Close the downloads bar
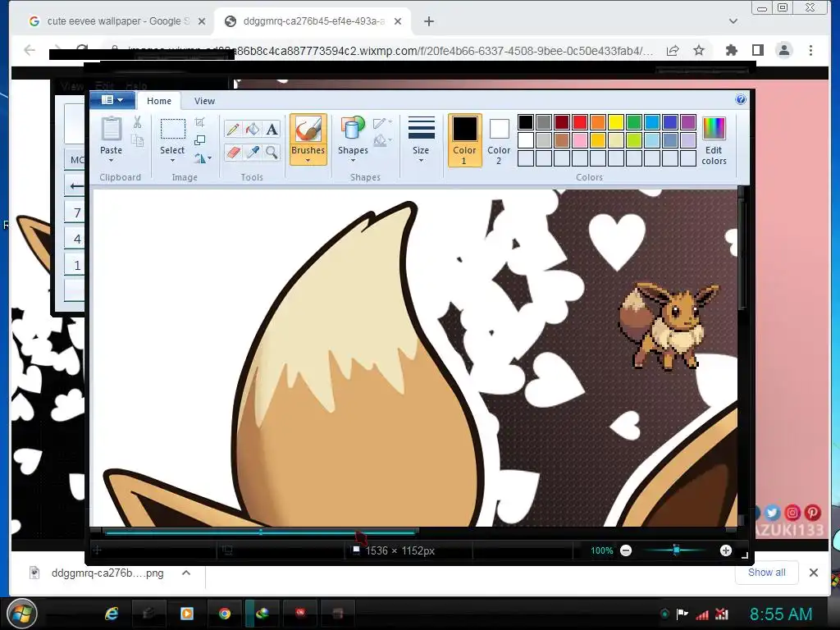The width and height of the screenshot is (840, 630). 813,572
